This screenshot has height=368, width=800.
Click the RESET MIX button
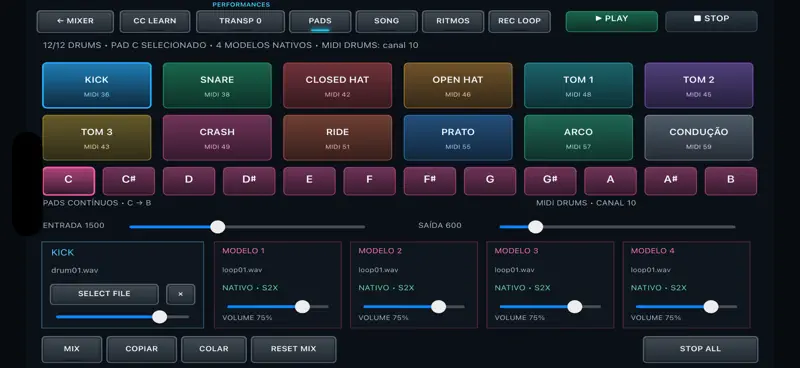[x=293, y=349]
